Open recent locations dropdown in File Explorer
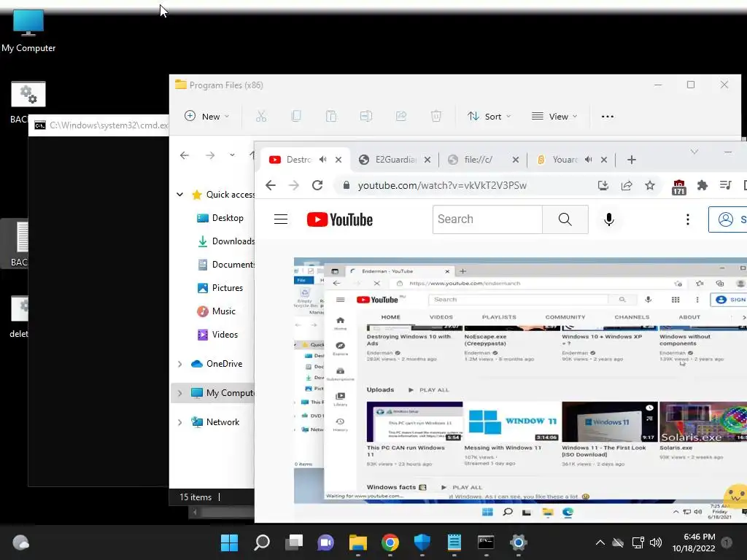 (232, 155)
